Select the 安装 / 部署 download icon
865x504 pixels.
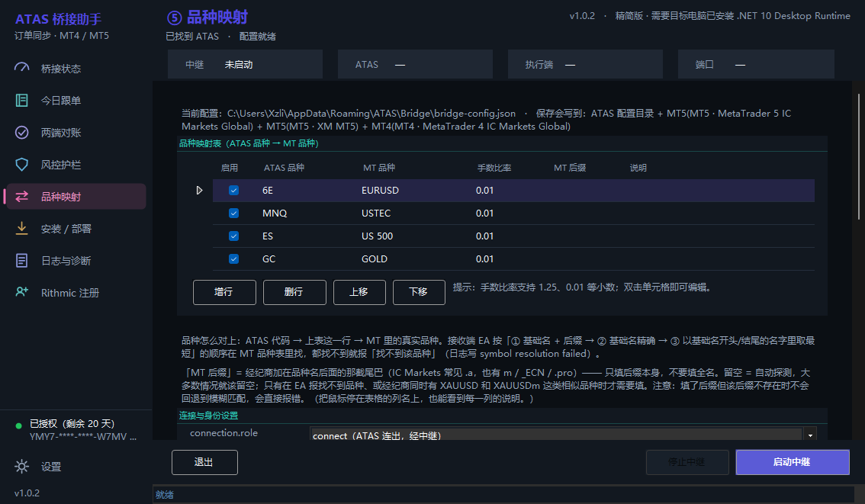[x=21, y=228]
